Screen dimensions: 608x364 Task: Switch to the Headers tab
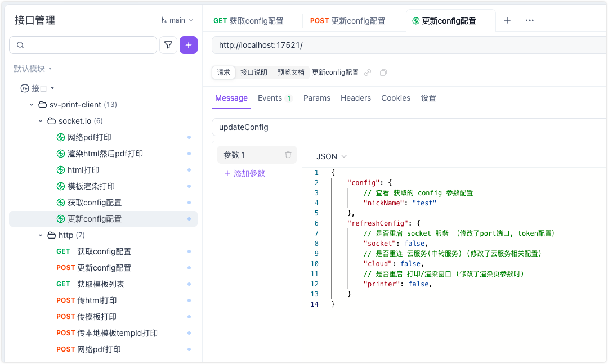pos(356,98)
